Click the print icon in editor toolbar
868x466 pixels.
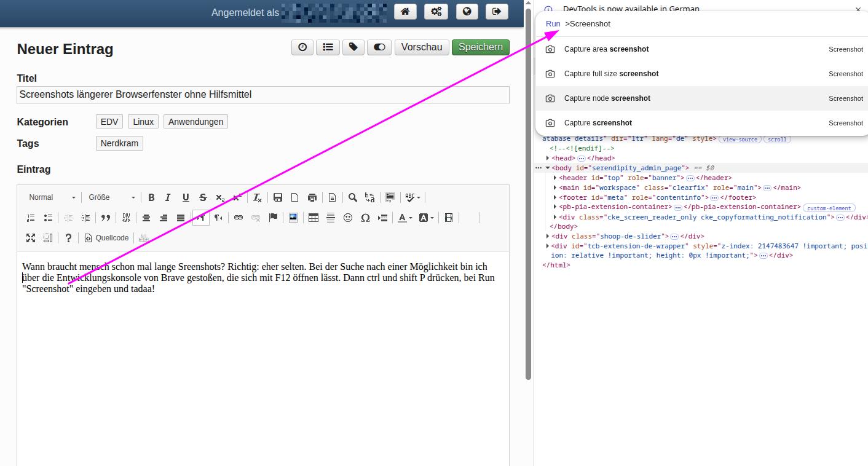(x=312, y=197)
